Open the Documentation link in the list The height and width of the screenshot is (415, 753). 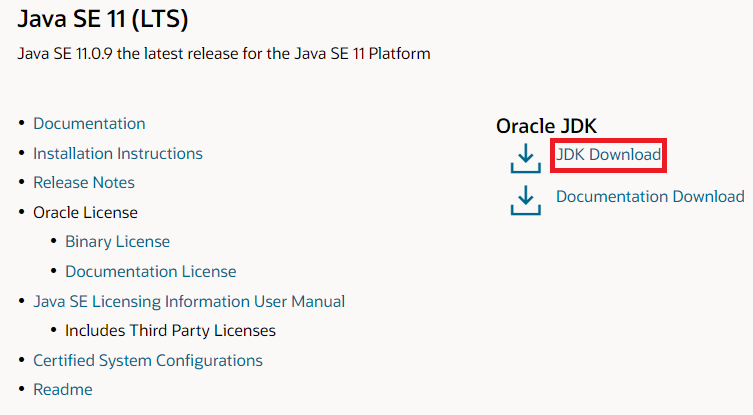click(x=89, y=123)
